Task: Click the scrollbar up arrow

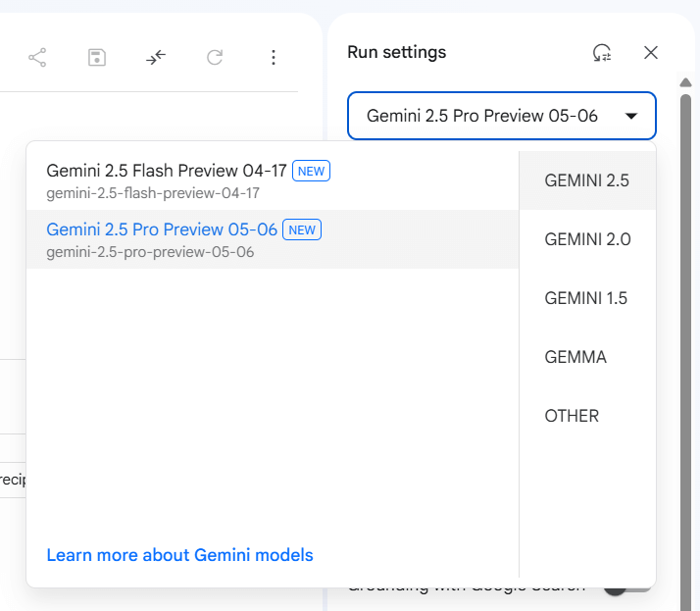Action: click(685, 82)
